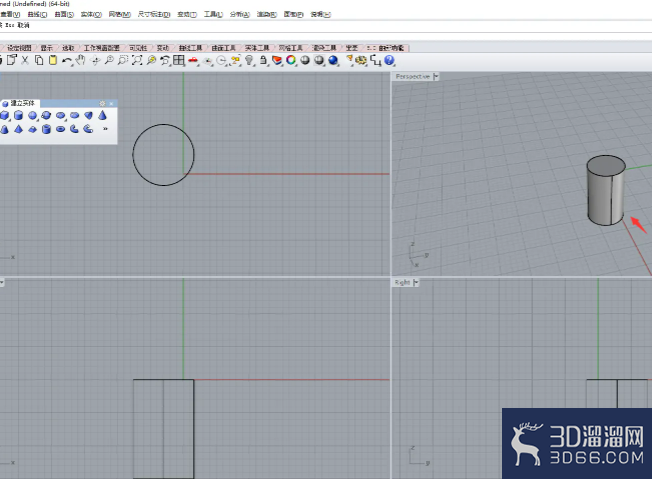This screenshot has width=652, height=479.
Task: Switch to the 网格工具 toolbar tab
Action: pyautogui.click(x=291, y=48)
